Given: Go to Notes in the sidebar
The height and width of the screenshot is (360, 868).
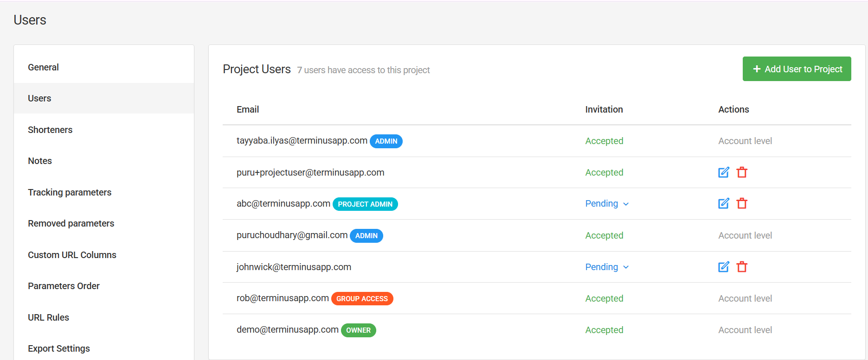Looking at the screenshot, I should click(104, 161).
